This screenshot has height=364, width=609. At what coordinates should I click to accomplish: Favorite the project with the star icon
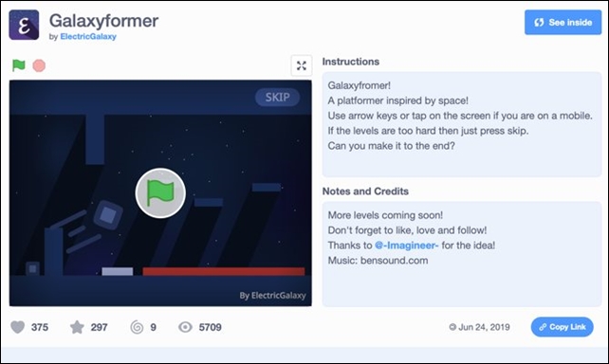click(77, 327)
